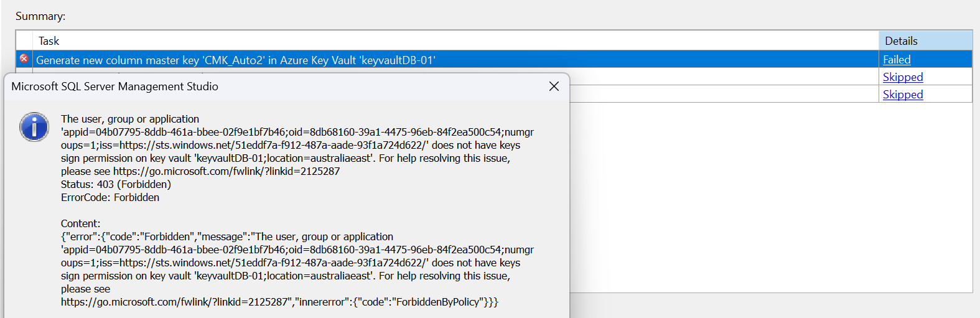Viewport: 980px width, 318px height.
Task: Click the dialog title 'Microsoft SQL Server Management Studio'
Action: point(114,87)
